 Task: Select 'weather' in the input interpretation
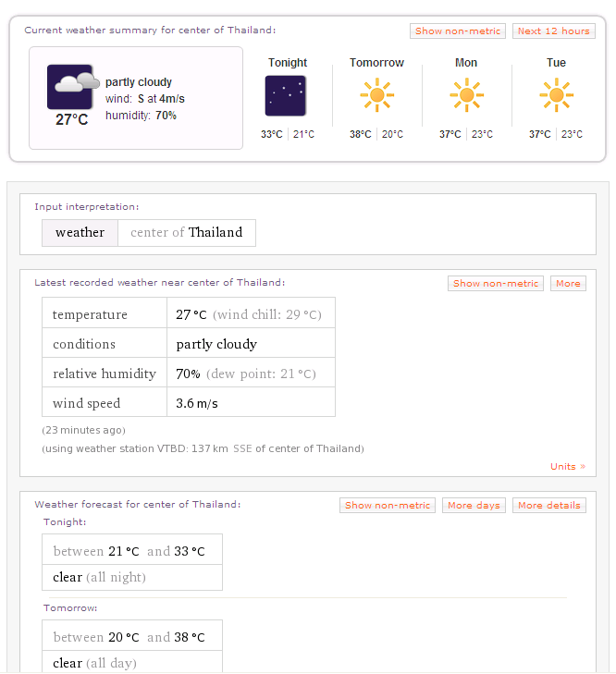click(x=80, y=233)
